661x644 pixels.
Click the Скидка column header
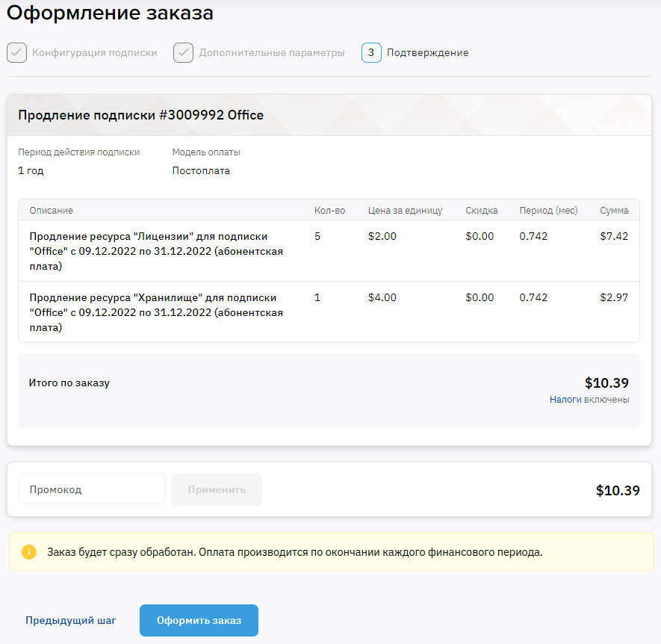(482, 210)
